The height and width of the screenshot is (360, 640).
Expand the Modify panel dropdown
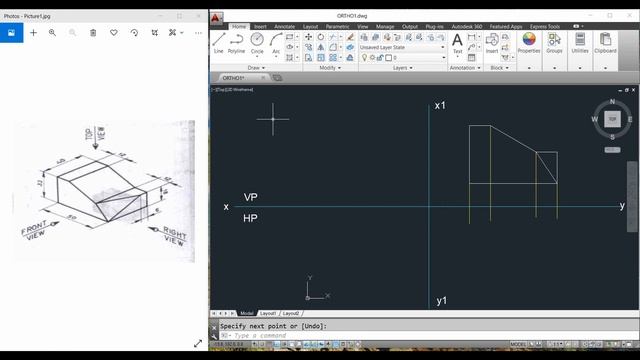coord(330,68)
